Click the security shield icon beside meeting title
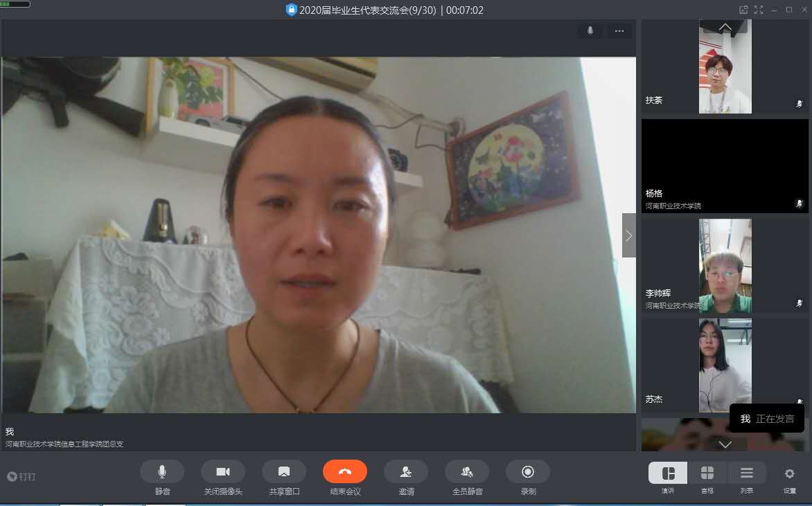Image resolution: width=812 pixels, height=506 pixels. pyautogui.click(x=291, y=10)
